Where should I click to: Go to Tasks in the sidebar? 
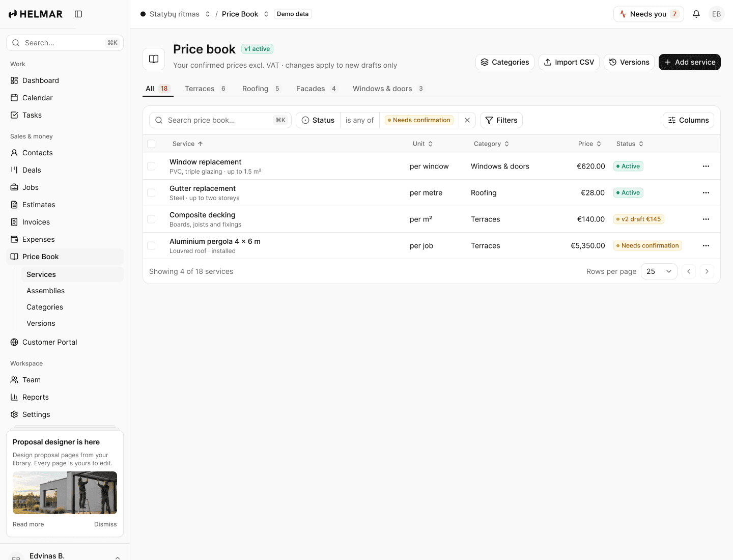point(65,115)
